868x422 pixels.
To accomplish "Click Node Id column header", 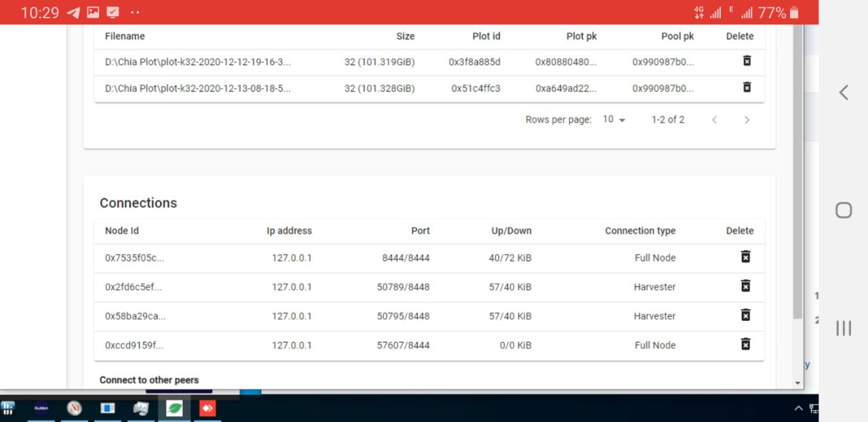I will (x=122, y=230).
